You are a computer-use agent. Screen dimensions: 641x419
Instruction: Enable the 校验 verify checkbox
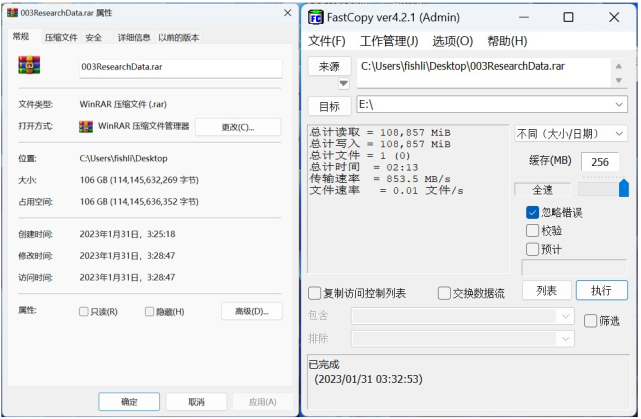click(x=532, y=231)
